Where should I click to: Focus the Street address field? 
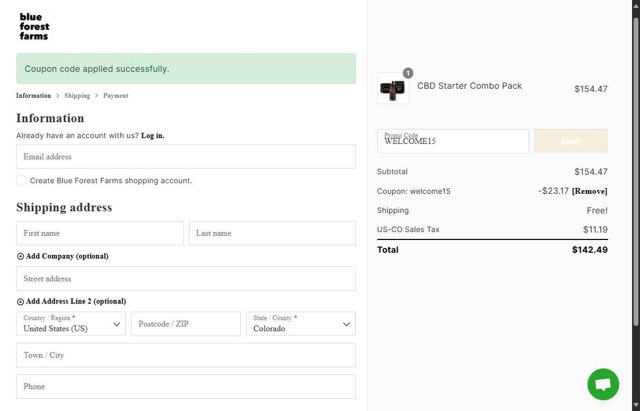point(186,279)
